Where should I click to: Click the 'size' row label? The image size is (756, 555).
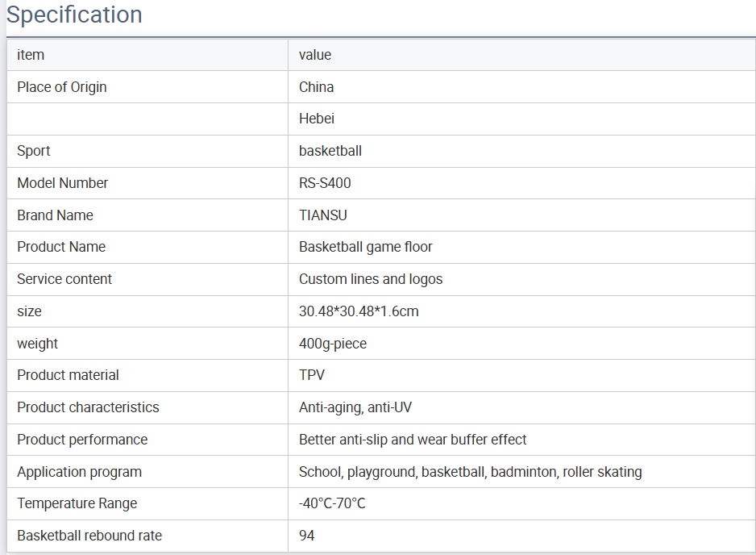pyautogui.click(x=29, y=311)
